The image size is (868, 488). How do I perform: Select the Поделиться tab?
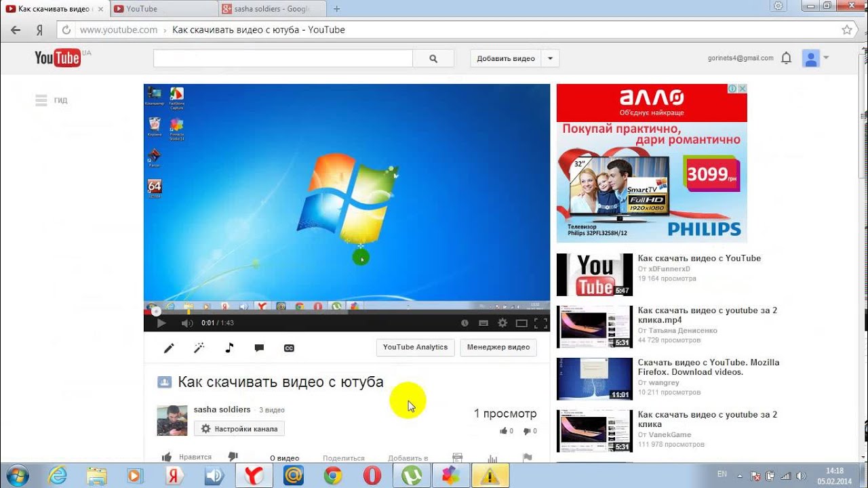tap(344, 458)
